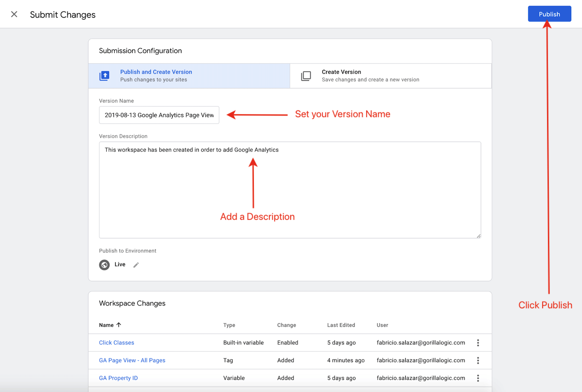Select Publish and Create Version tab
Screen dimensions: 582x392
[189, 76]
